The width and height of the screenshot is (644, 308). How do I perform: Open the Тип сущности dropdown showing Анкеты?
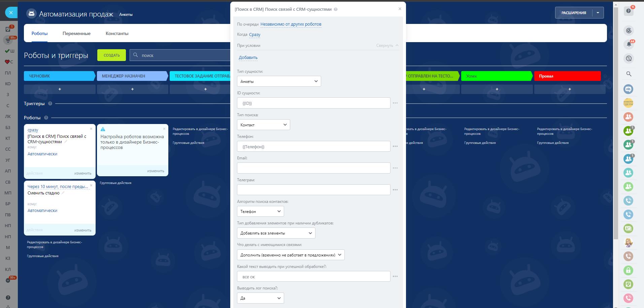coord(279,81)
